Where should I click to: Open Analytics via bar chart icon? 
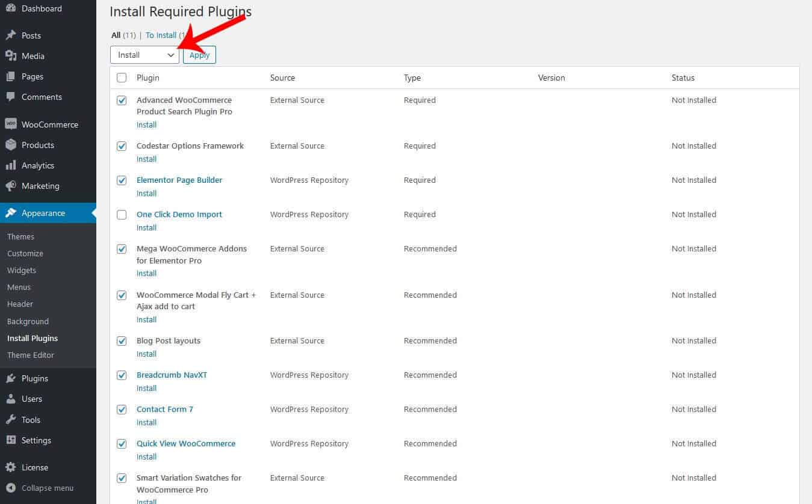click(x=10, y=165)
